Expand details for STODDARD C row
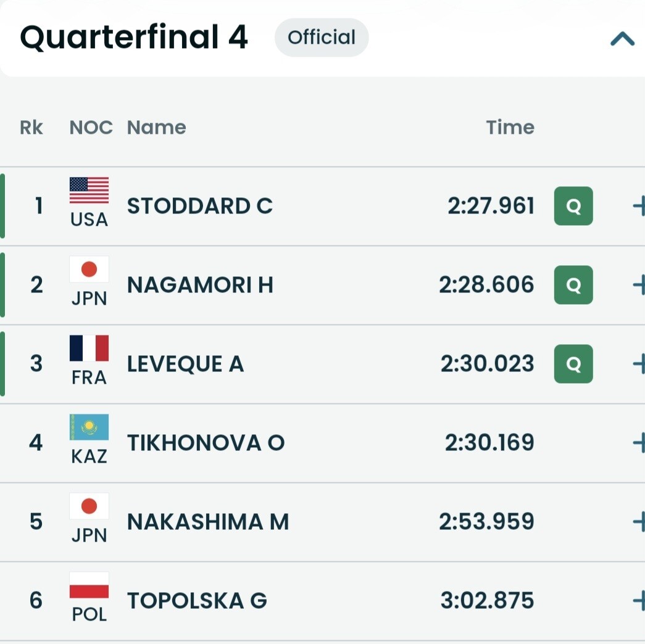This screenshot has height=644, width=645. [x=639, y=206]
